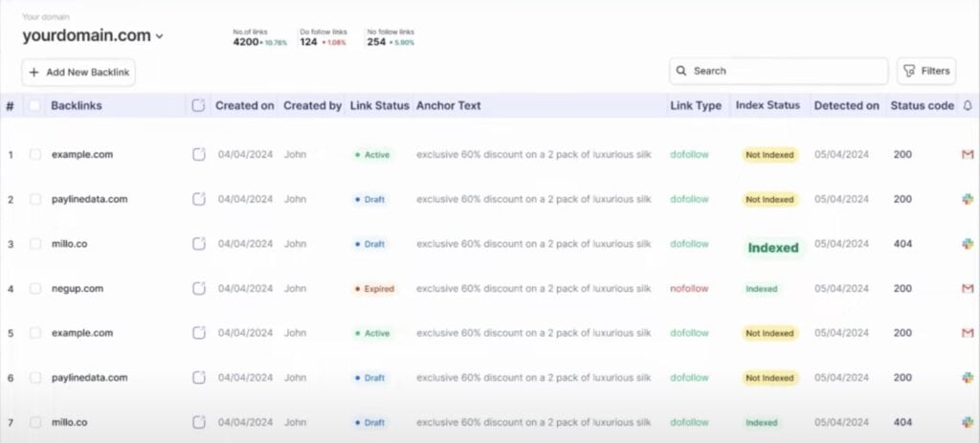This screenshot has width=980, height=443.
Task: Focus the Search input field
Action: 785,71
